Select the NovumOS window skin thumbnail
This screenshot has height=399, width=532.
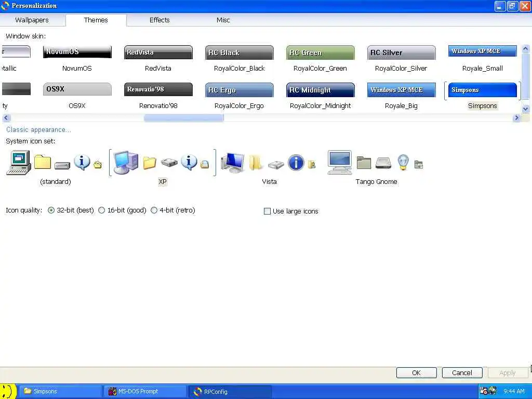point(77,52)
